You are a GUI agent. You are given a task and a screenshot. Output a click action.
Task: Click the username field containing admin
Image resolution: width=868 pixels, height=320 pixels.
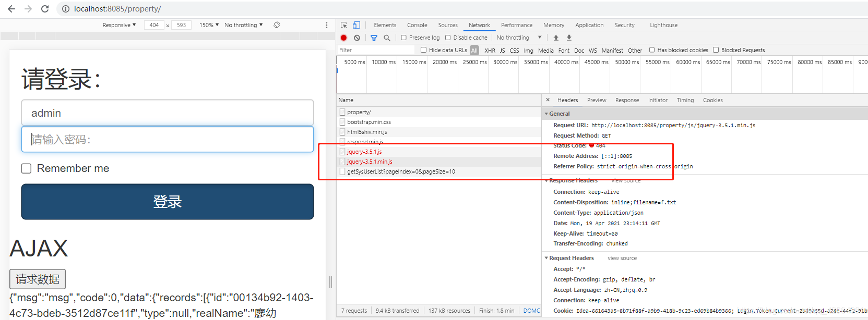(x=168, y=113)
